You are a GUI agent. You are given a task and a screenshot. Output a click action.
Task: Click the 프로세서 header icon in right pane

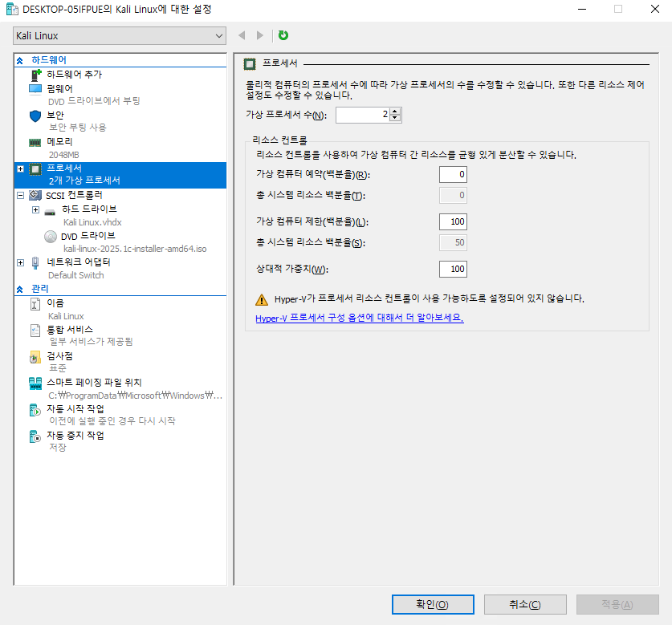coord(250,64)
